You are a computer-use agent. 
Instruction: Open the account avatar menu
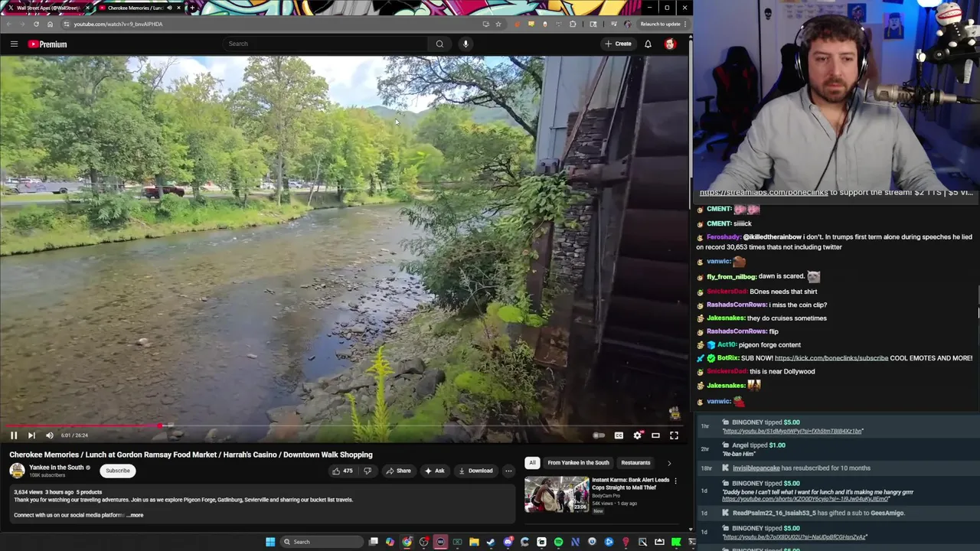coord(670,44)
